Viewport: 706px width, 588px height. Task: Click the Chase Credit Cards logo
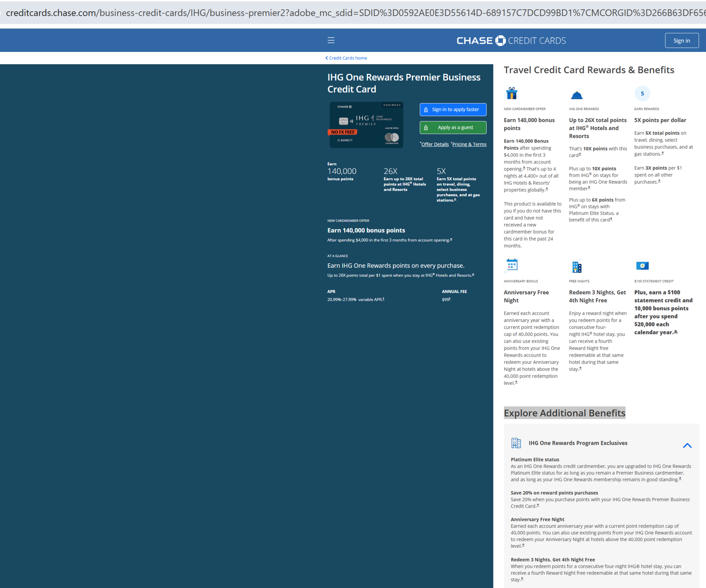(x=511, y=40)
